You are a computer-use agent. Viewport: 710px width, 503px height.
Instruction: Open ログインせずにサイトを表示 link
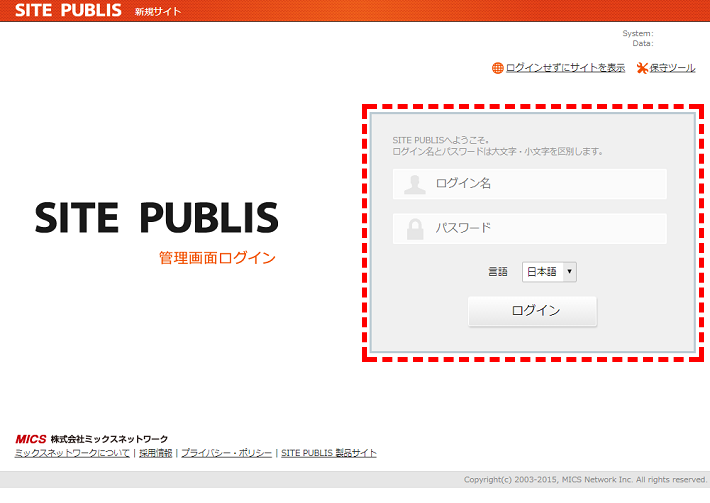(565, 68)
